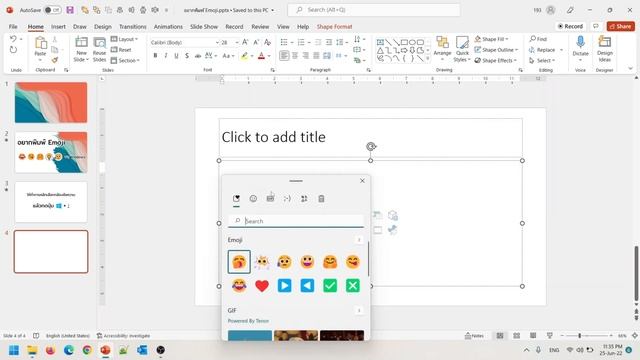Click Clear All Formatting icon
This screenshot has width=640, height=360.
(x=267, y=42)
